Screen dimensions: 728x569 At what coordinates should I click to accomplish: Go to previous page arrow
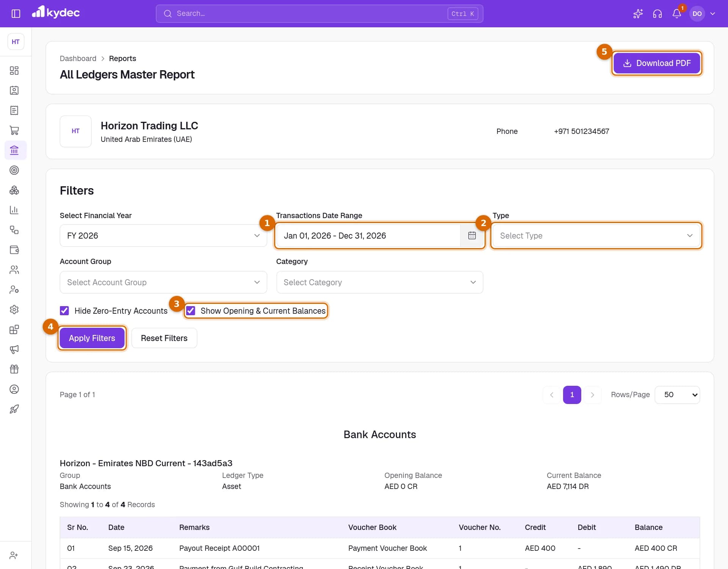pyautogui.click(x=552, y=395)
